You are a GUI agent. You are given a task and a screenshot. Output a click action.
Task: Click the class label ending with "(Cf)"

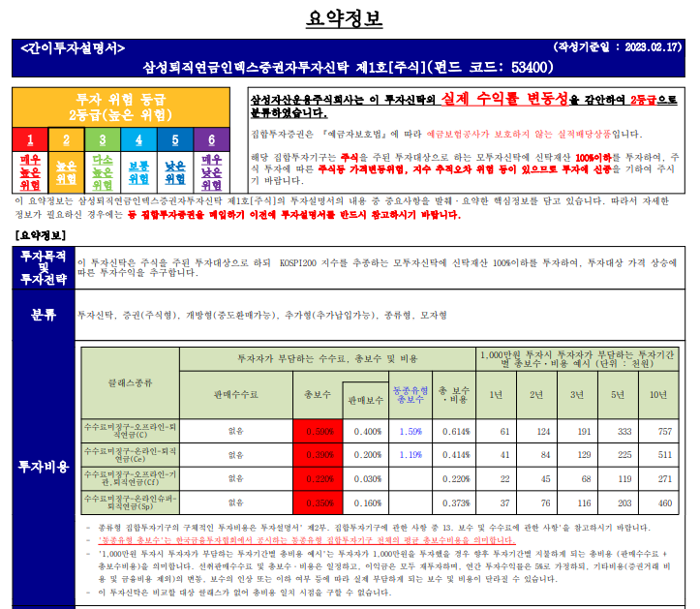(131, 478)
